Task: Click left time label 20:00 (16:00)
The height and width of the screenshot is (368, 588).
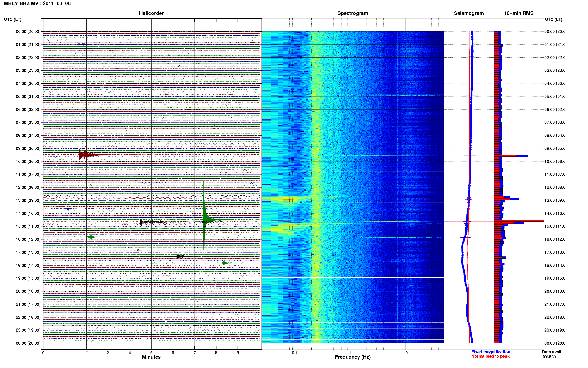Action: [x=28, y=291]
